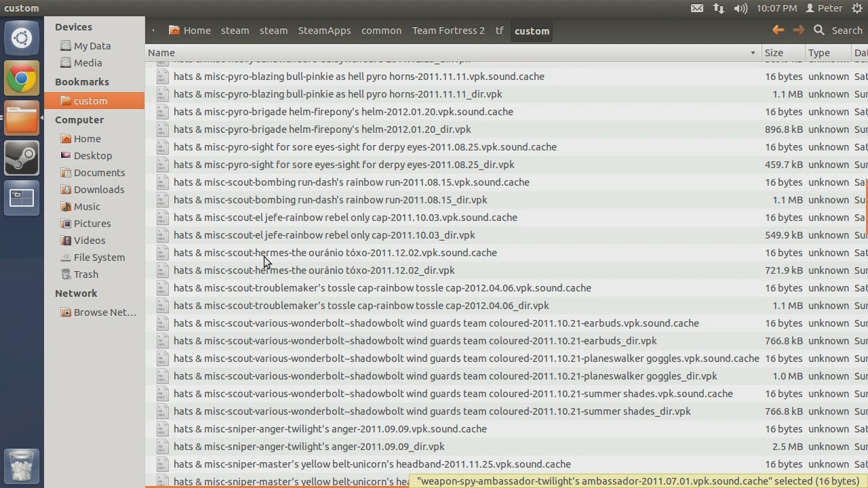Image resolution: width=868 pixels, height=488 pixels.
Task: Open File System in the sidebar
Action: click(94, 258)
